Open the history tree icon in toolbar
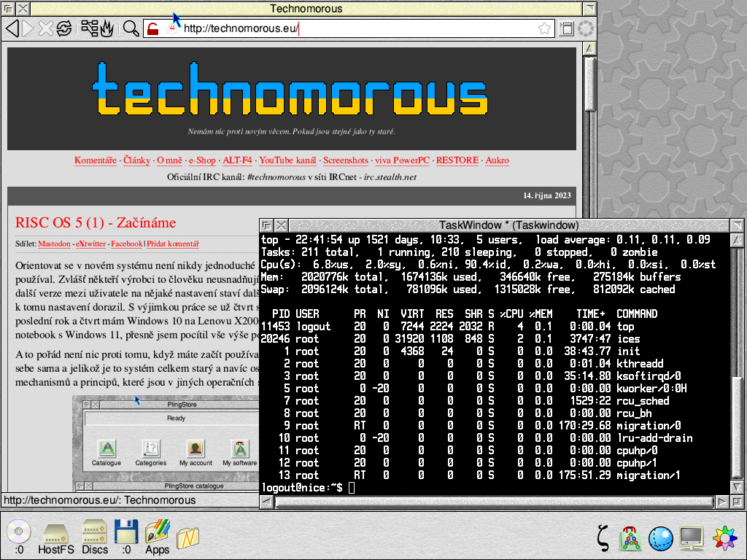This screenshot has height=560, width=747. coord(90,28)
